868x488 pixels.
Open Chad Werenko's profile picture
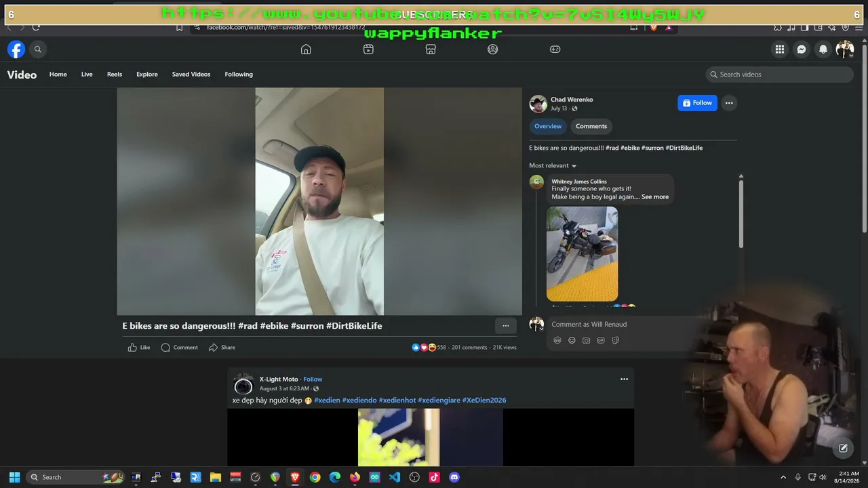tap(538, 104)
